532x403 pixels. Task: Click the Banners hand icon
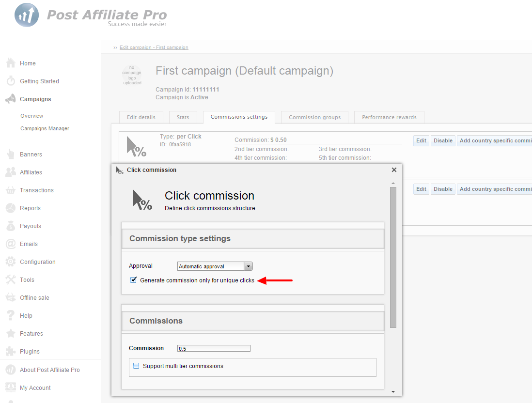(11, 154)
